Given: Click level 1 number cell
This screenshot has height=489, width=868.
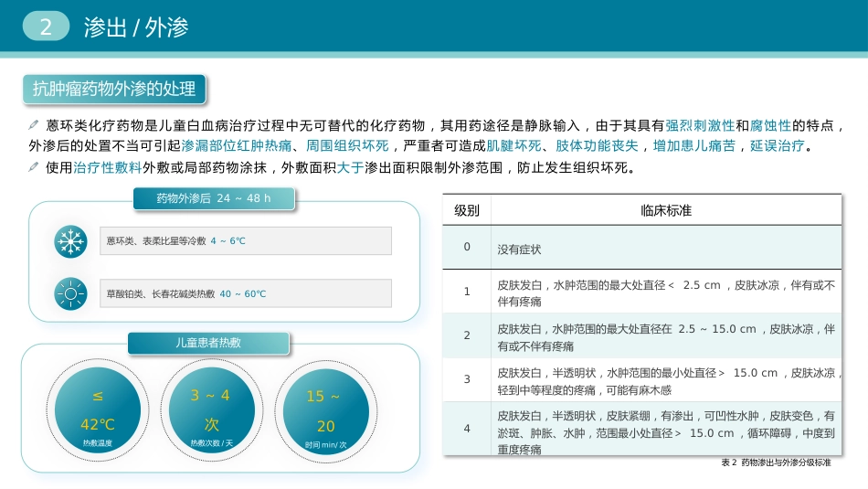Looking at the screenshot, I should click(467, 292).
